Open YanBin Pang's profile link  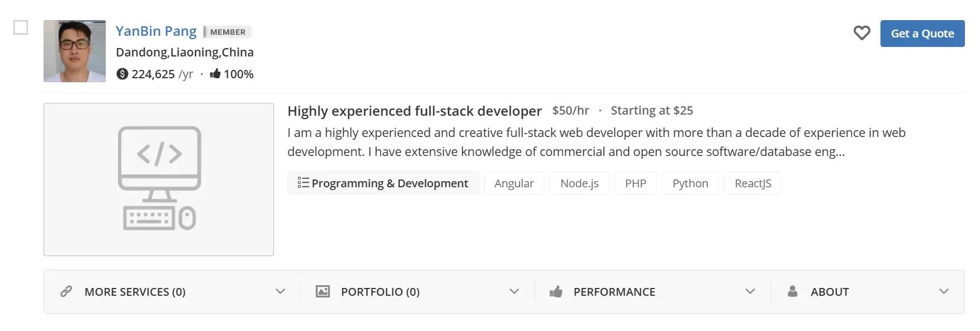[x=156, y=31]
